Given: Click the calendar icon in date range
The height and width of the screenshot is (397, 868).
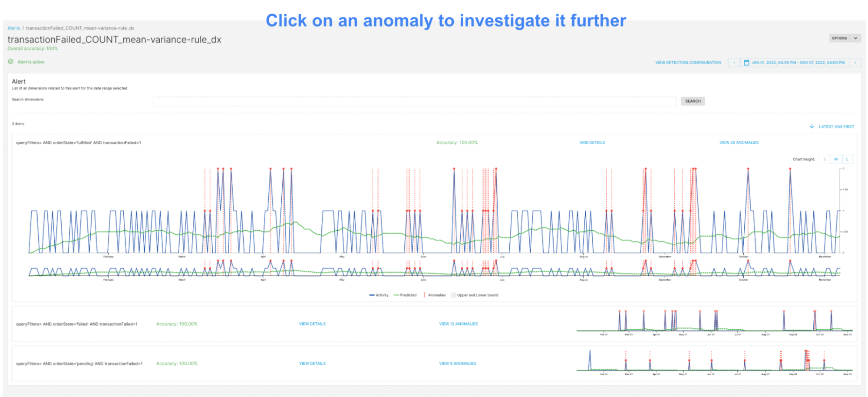Looking at the screenshot, I should coord(746,63).
